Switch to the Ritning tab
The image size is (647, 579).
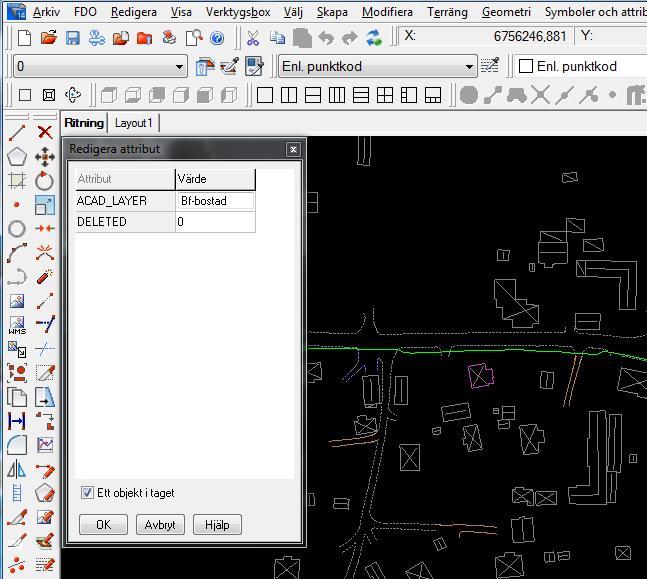point(84,123)
